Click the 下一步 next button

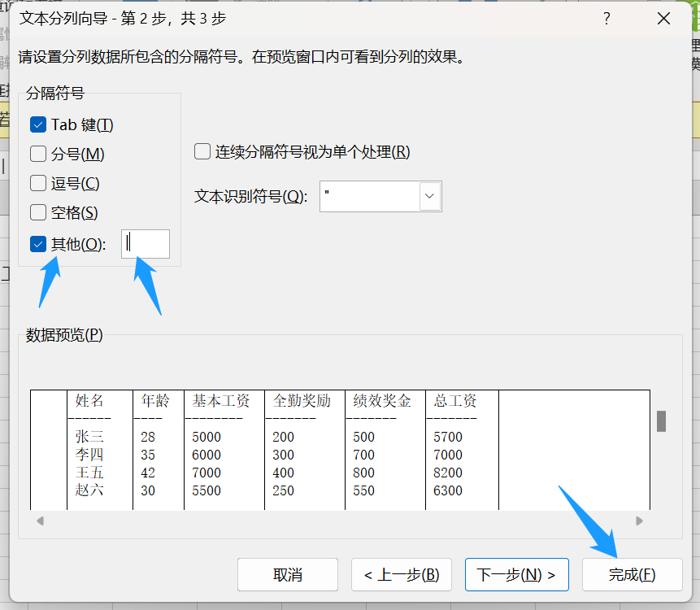pos(515,573)
